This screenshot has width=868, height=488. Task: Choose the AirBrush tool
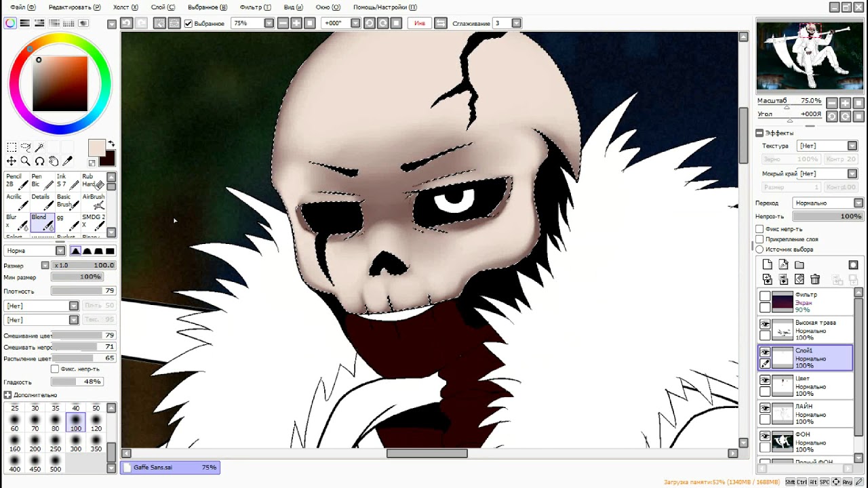click(x=94, y=202)
